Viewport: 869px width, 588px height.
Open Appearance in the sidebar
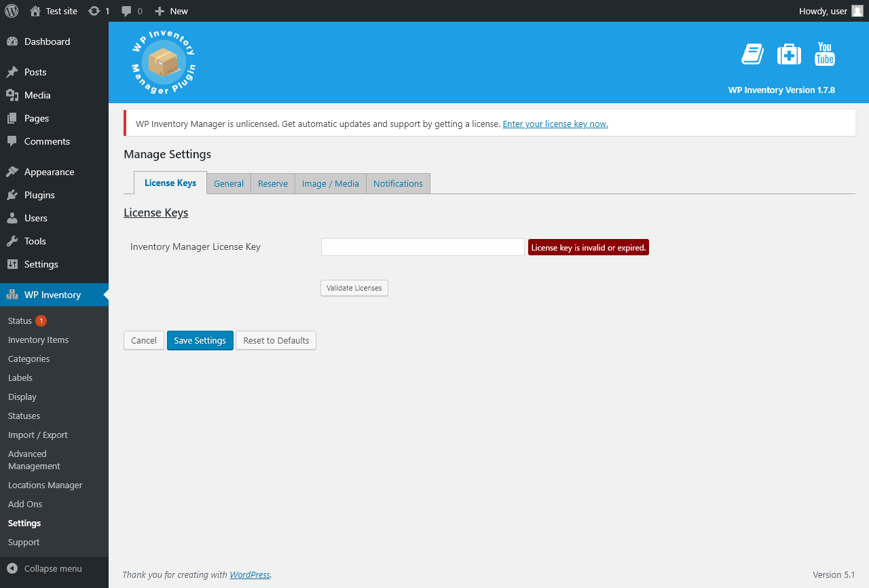pos(54,172)
